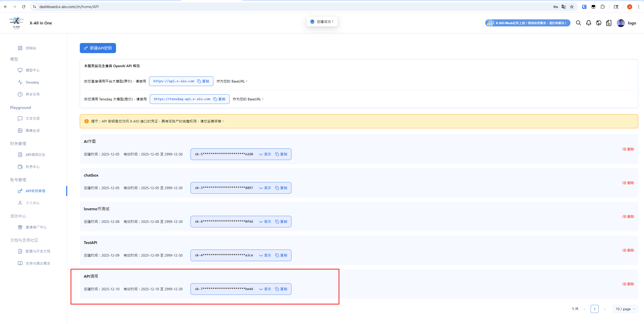Screen dimensions: 644x324
Task: Go to next page arrow in pagination
Action: (605, 309)
